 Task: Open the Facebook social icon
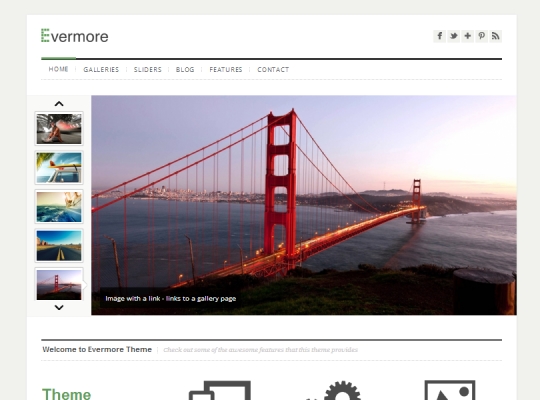(439, 36)
